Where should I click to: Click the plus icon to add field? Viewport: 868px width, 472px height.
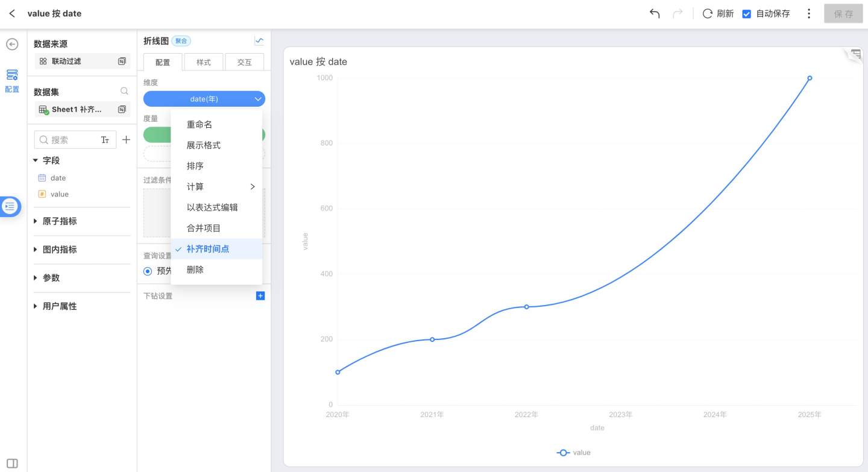coord(126,140)
